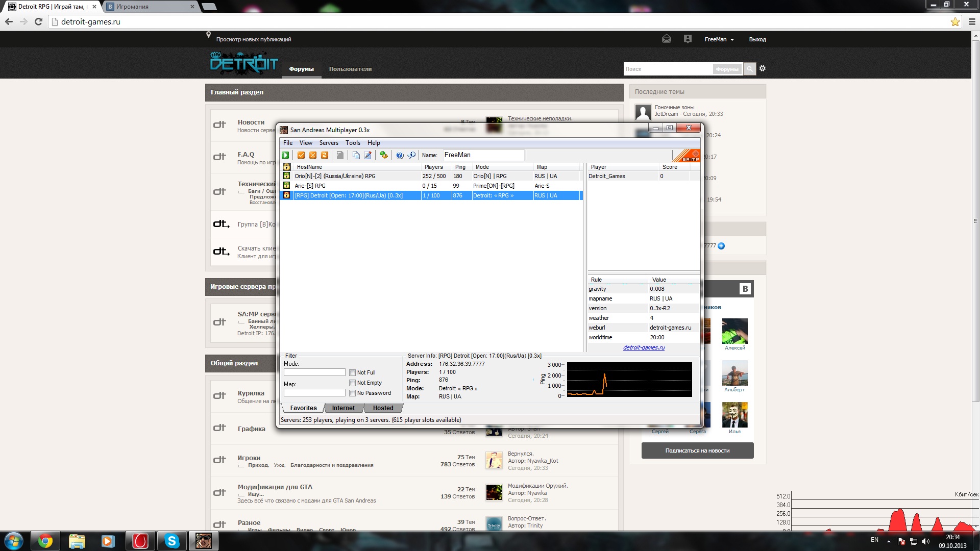This screenshot has height=551, width=980.
Task: Open the Форумы search scope selector
Action: point(727,69)
